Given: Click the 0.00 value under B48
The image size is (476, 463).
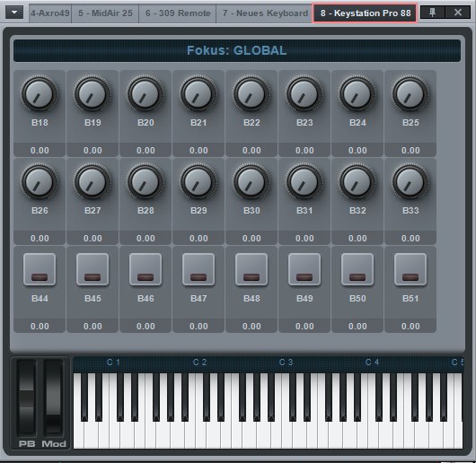Looking at the screenshot, I should coord(251,327).
